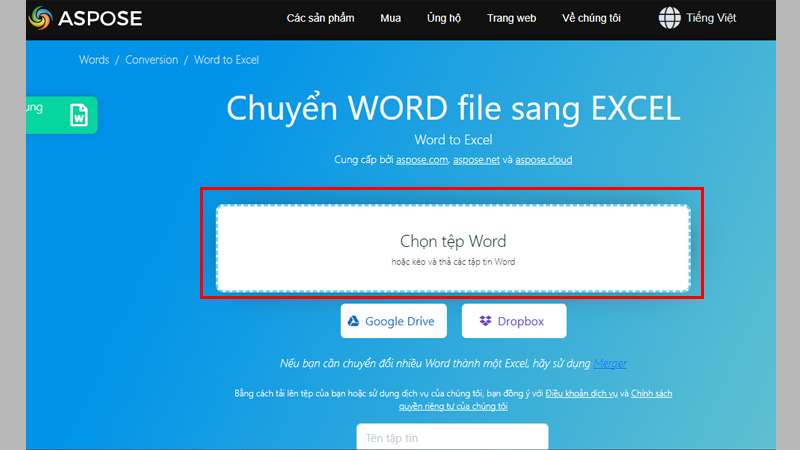Click the green Word document icon
The image size is (800, 450).
[x=79, y=115]
